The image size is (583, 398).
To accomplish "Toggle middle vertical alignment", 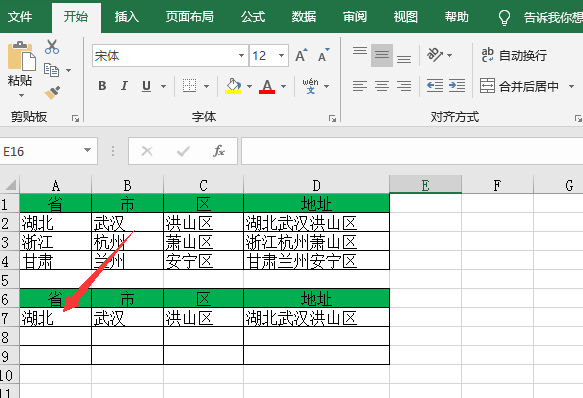I will (x=382, y=55).
